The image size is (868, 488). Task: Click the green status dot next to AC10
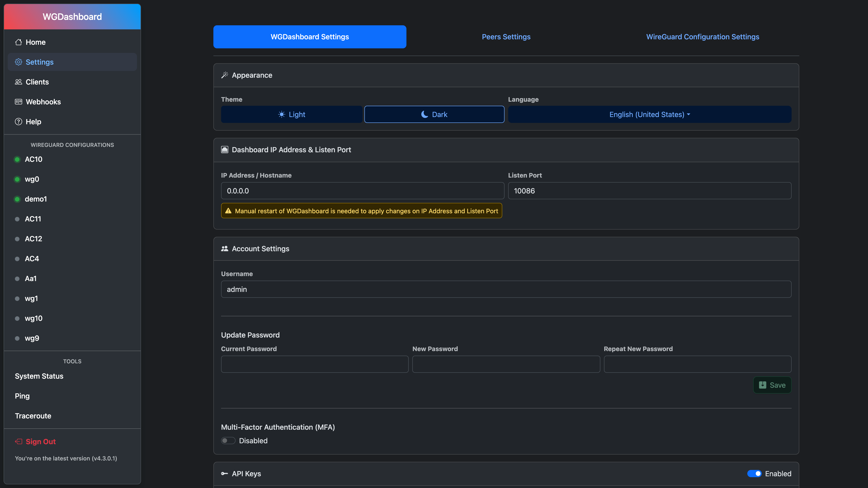point(17,159)
